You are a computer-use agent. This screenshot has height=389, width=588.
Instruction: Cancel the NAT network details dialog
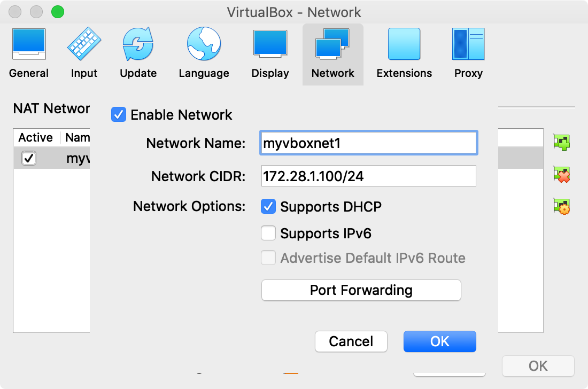pyautogui.click(x=351, y=341)
